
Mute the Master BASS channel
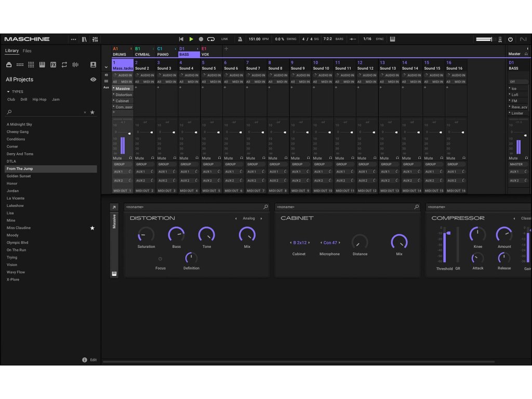pos(513,158)
